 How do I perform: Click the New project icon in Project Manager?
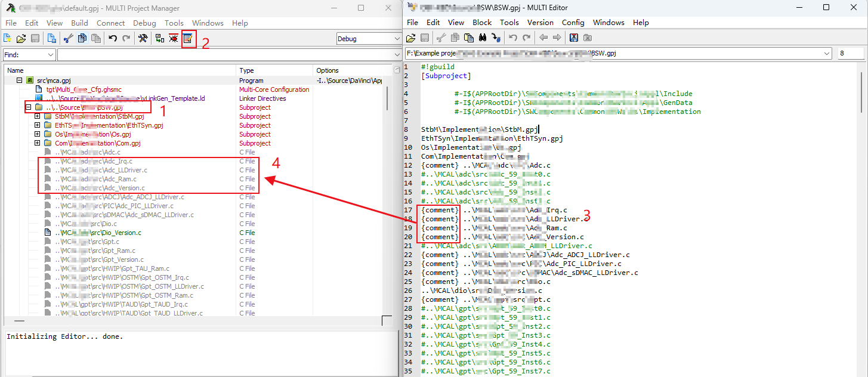(x=7, y=39)
